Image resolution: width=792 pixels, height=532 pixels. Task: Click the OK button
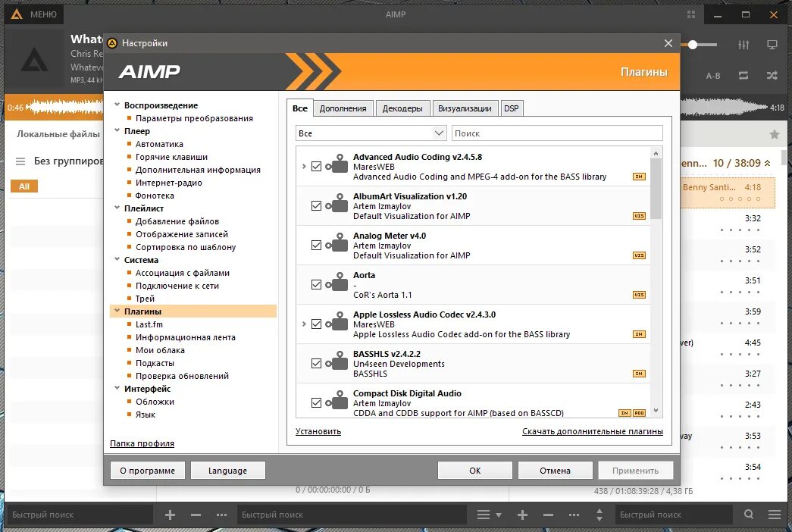[474, 471]
